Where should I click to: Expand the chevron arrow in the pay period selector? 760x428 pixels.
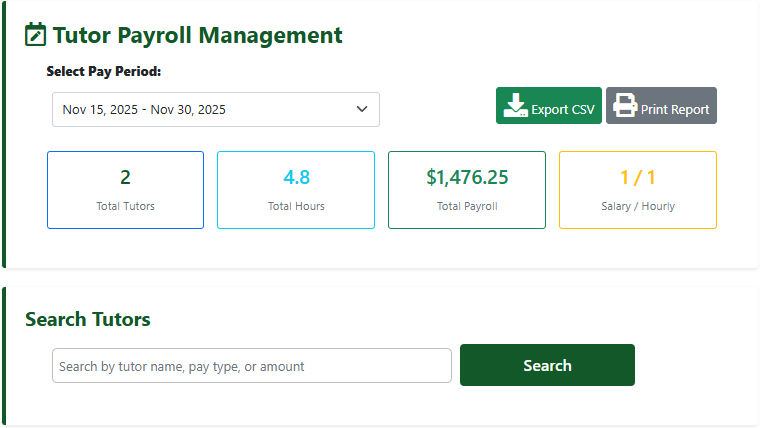click(362, 110)
